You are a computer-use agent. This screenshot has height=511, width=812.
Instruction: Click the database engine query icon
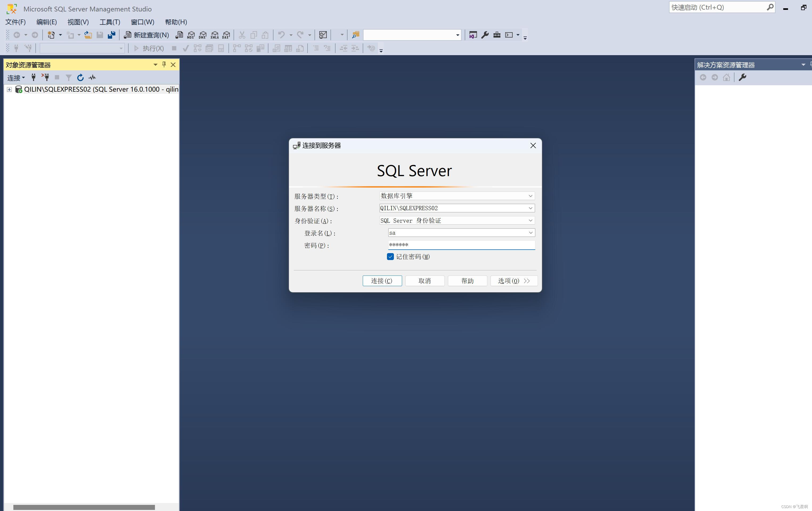tap(179, 35)
